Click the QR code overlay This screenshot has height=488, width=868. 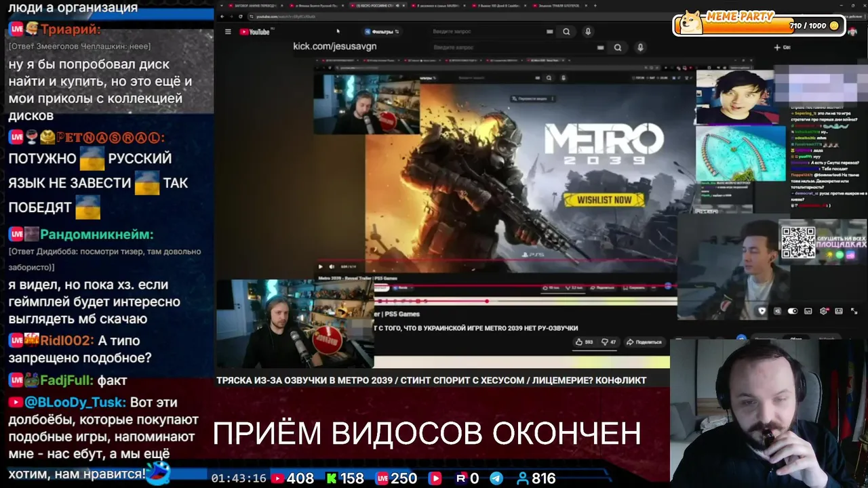tap(798, 243)
